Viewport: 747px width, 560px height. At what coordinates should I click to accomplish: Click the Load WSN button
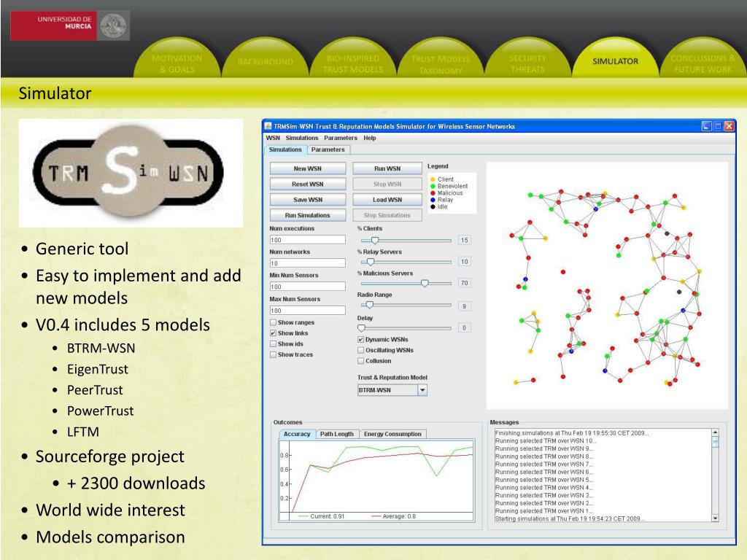tap(387, 200)
